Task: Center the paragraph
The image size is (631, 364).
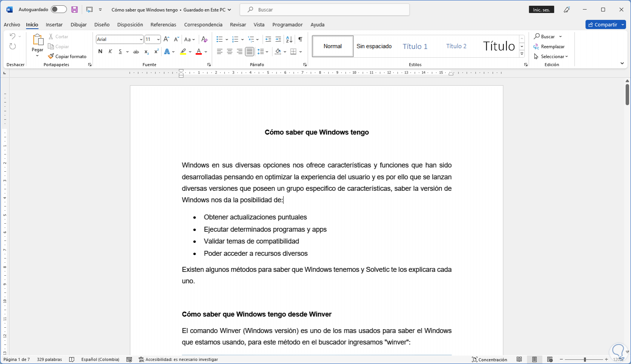Action: pos(229,52)
